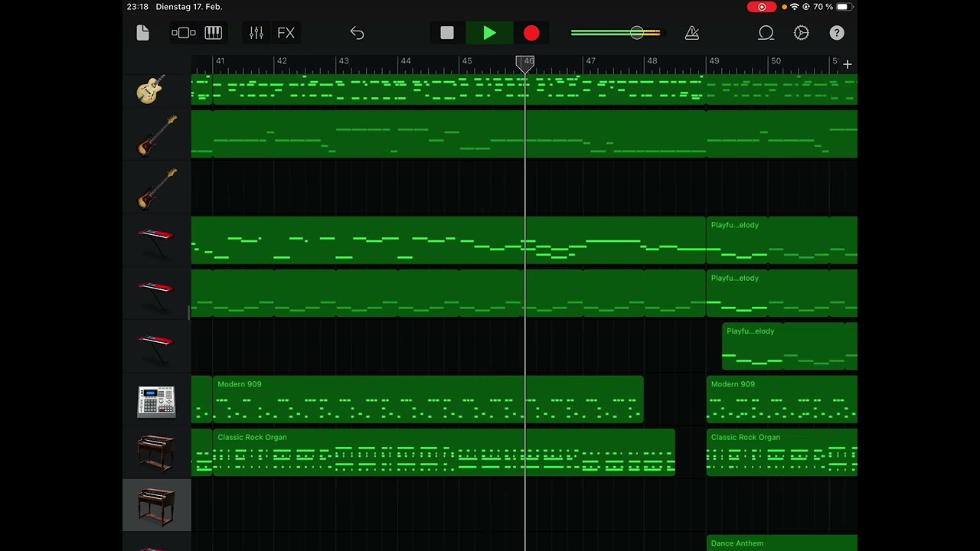The height and width of the screenshot is (551, 980).
Task: Open the keyboard instrument view
Action: pos(213,33)
